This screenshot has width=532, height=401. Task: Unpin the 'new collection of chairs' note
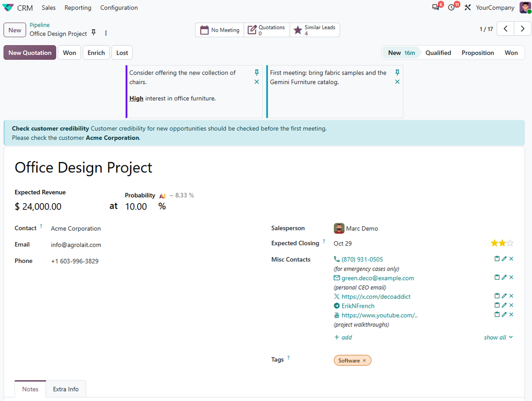tap(257, 72)
